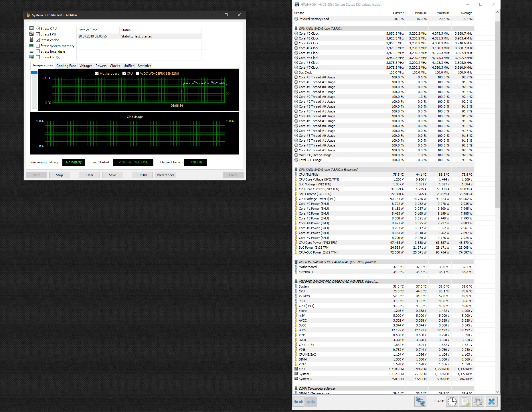Maximize the AIDA64 System Stability Test window
Screen dimensions: 532x412
226,15
